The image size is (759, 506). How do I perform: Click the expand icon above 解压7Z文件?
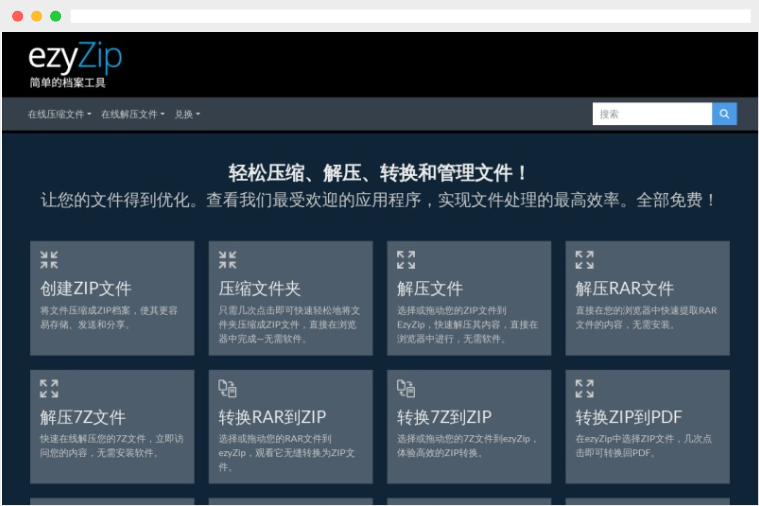pos(49,388)
